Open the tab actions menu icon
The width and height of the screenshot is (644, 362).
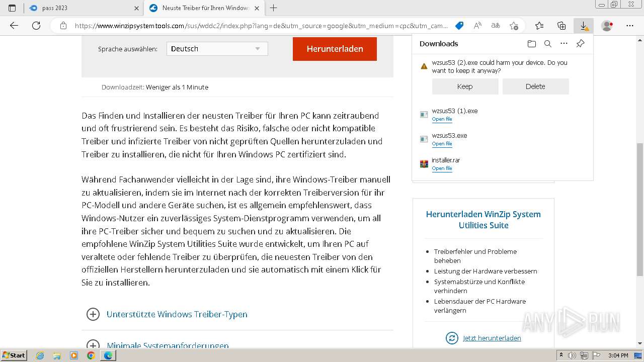coord(12,8)
